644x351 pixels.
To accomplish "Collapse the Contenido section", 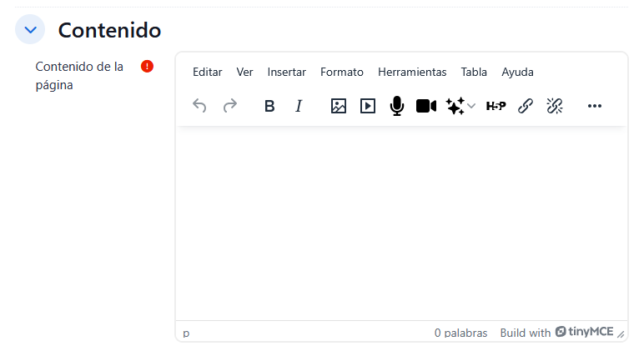I will point(31,30).
